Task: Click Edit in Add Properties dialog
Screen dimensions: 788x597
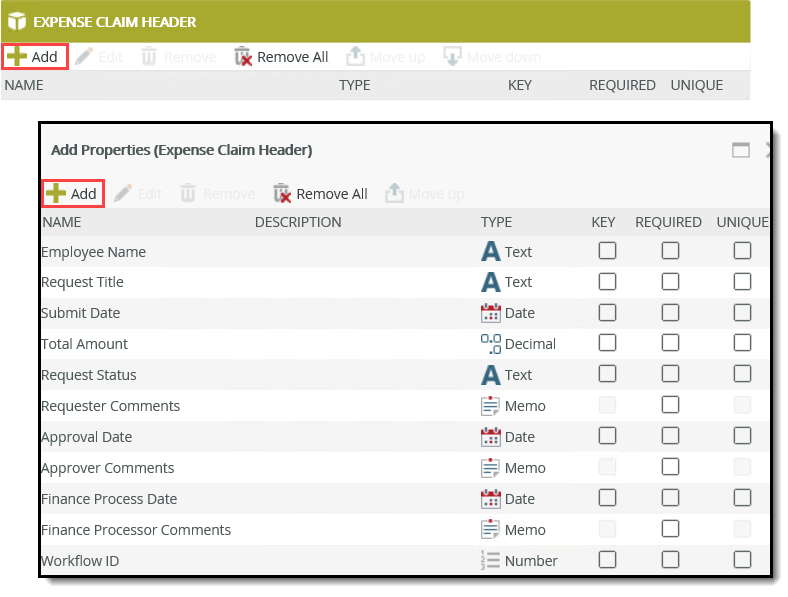Action: (x=138, y=193)
